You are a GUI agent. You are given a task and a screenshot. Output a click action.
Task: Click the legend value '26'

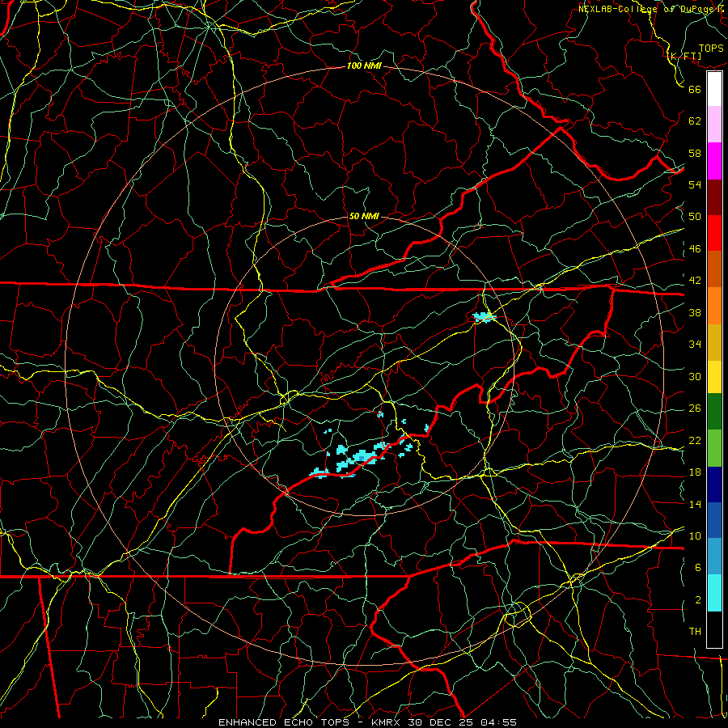(x=695, y=408)
